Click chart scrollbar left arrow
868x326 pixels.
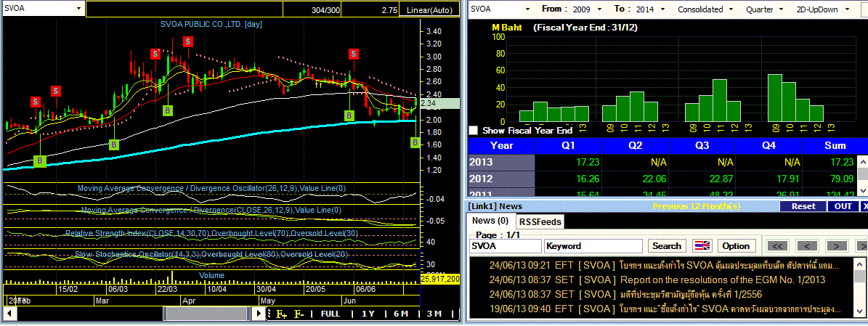9,313
